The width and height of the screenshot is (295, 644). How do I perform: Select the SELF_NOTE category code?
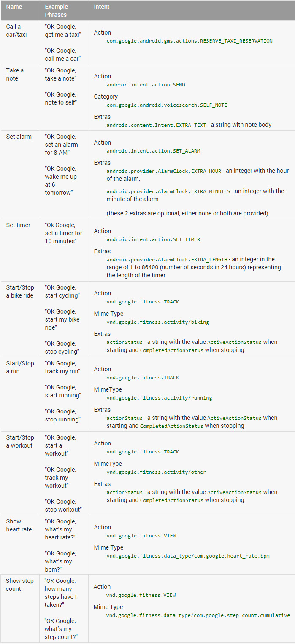tap(167, 105)
